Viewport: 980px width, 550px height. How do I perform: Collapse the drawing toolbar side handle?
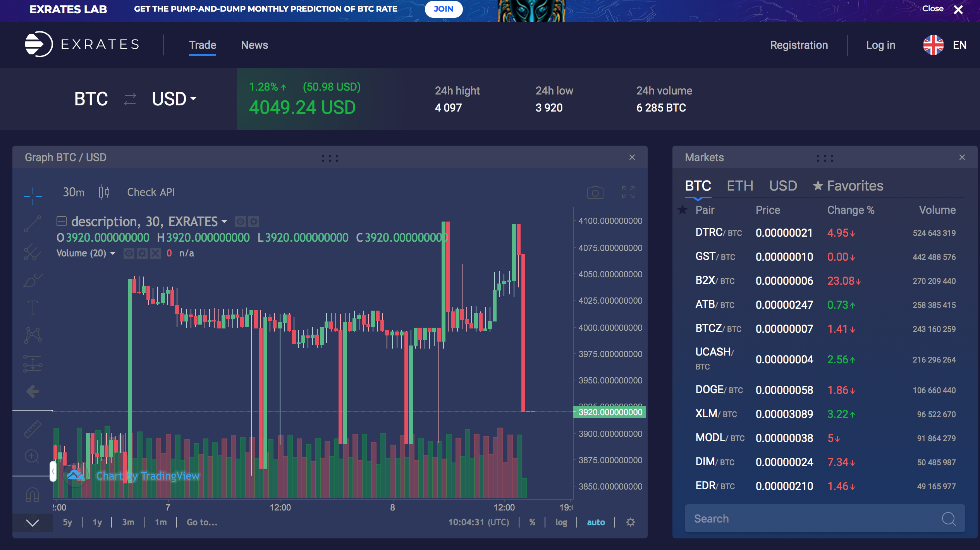(53, 471)
